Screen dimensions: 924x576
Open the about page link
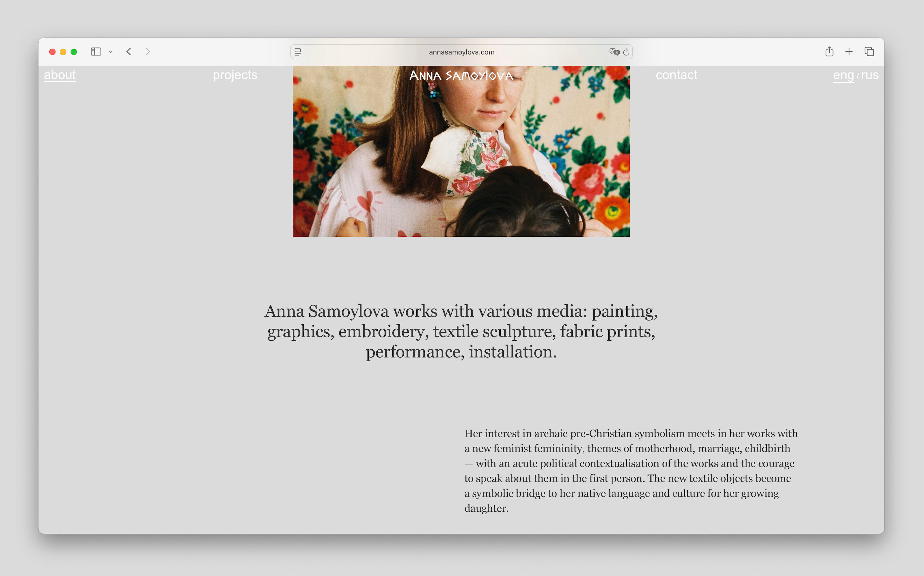[60, 75]
